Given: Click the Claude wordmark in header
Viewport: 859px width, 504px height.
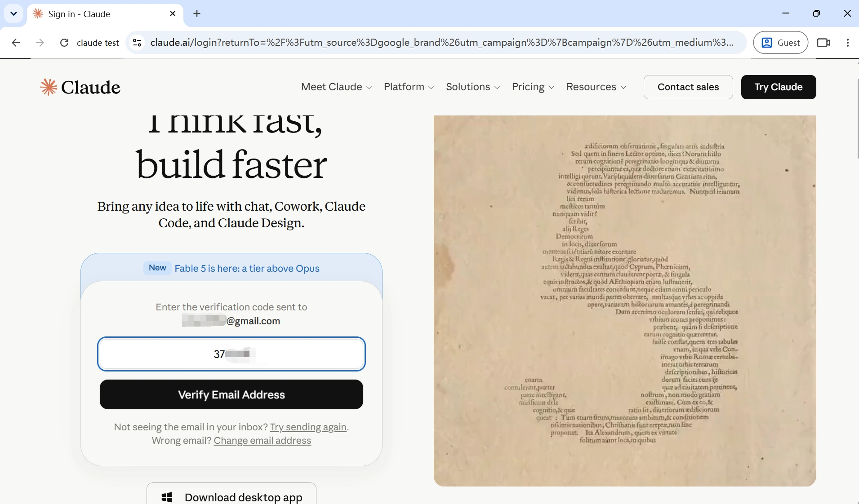Looking at the screenshot, I should [90, 87].
